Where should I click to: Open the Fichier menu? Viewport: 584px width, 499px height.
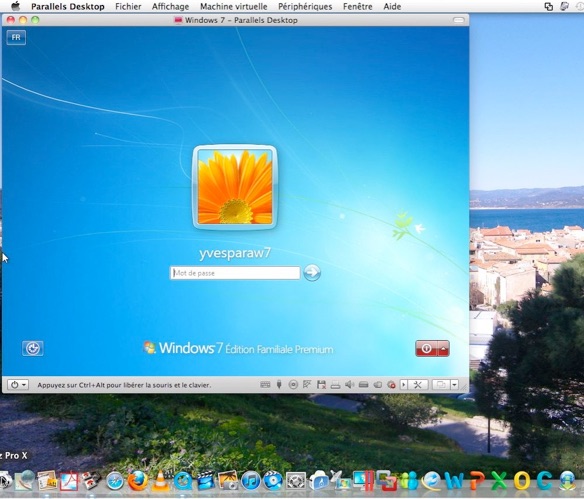point(128,6)
